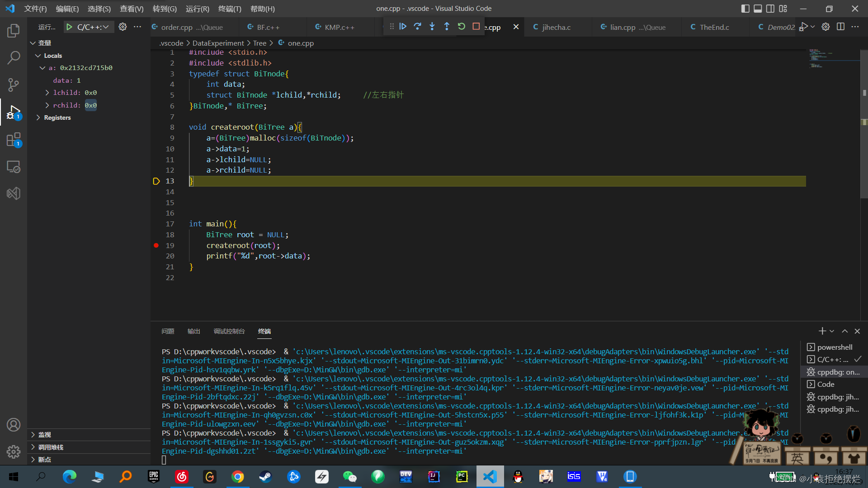The width and height of the screenshot is (868, 488).
Task: Close the one.cpp editor tab
Action: (516, 27)
